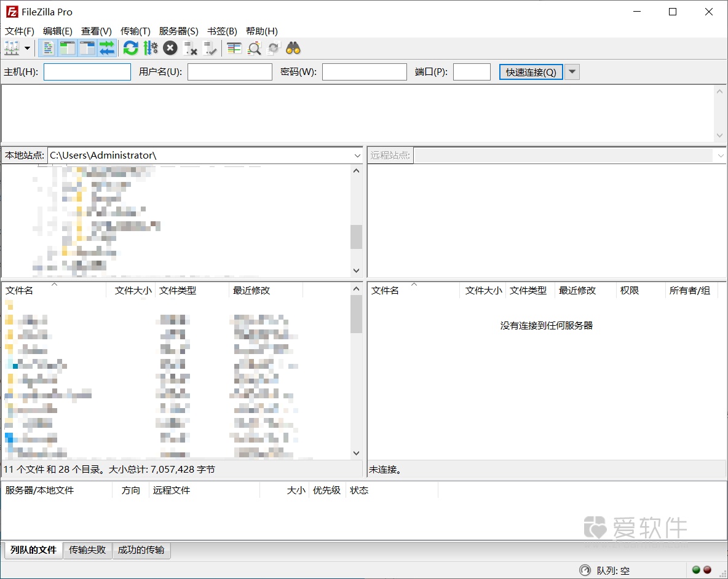Switch to the 传输失败 tab
The image size is (728, 579).
87,549
